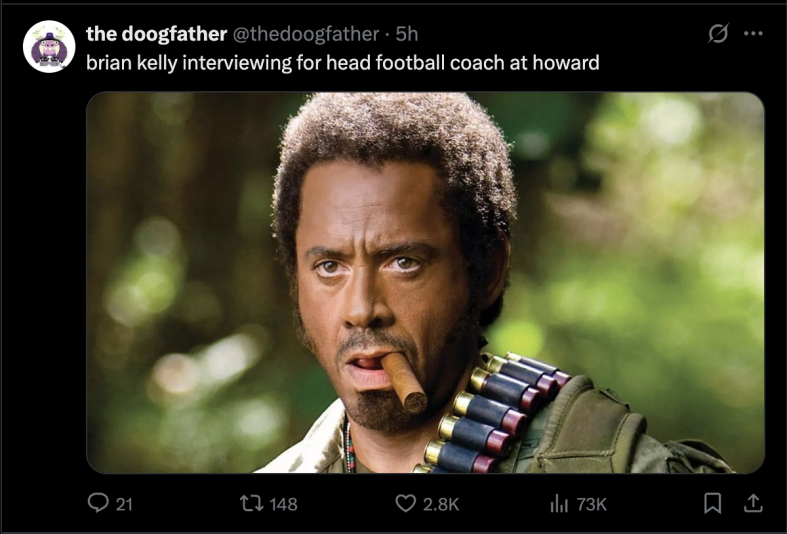Click the repost count "148"
The height and width of the screenshot is (534, 787).
point(283,504)
